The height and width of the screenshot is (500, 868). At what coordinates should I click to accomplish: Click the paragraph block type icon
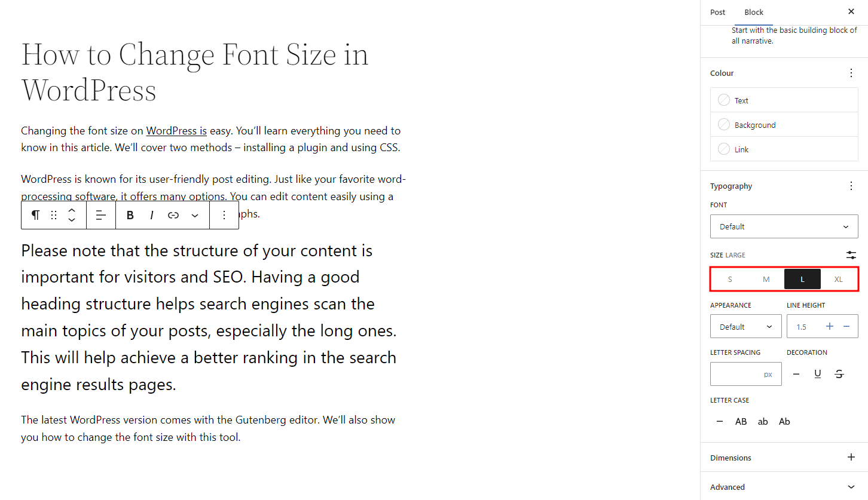36,216
